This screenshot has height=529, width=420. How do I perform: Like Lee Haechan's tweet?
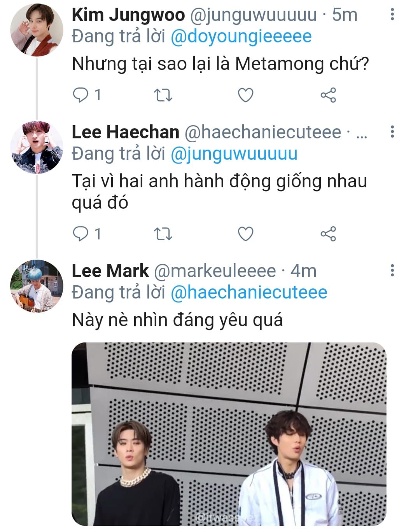click(245, 234)
